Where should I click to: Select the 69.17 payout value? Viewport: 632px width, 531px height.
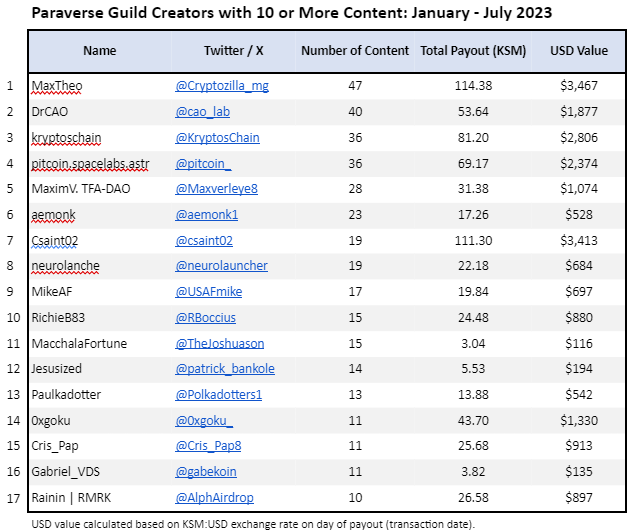coord(473,164)
